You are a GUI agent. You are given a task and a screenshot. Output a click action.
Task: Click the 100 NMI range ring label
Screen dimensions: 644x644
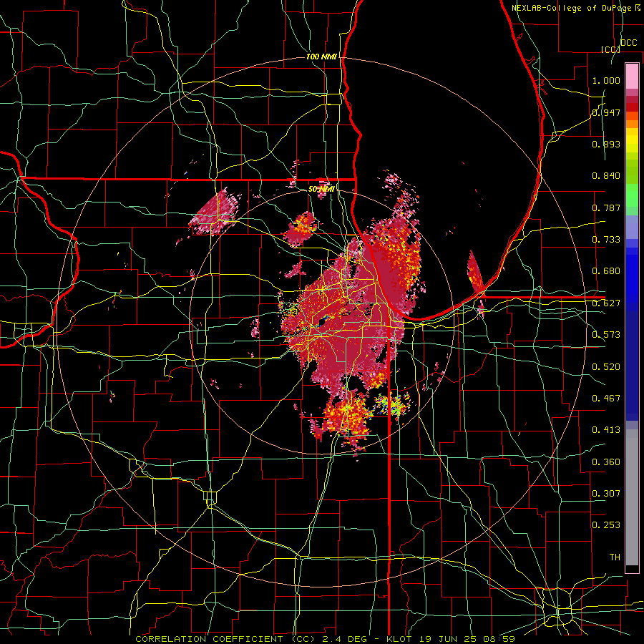321,57
